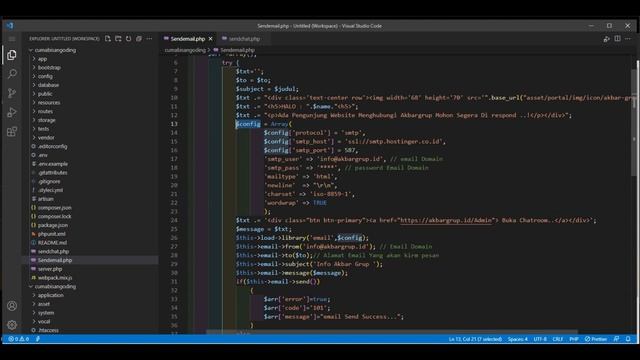Viewport: 640px width, 360px height.
Task: Open composer.lock in Explorer
Action: 54,216
